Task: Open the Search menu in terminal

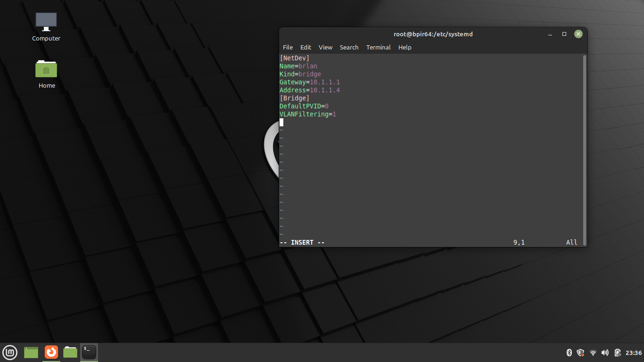Action: pos(349,47)
